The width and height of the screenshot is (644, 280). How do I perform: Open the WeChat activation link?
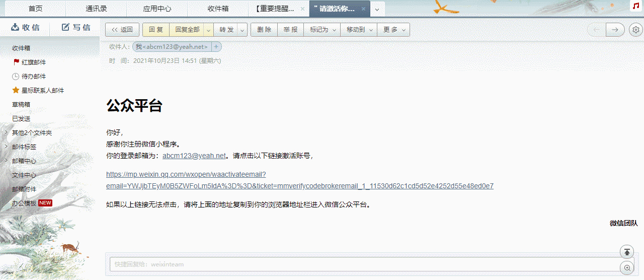pos(300,180)
